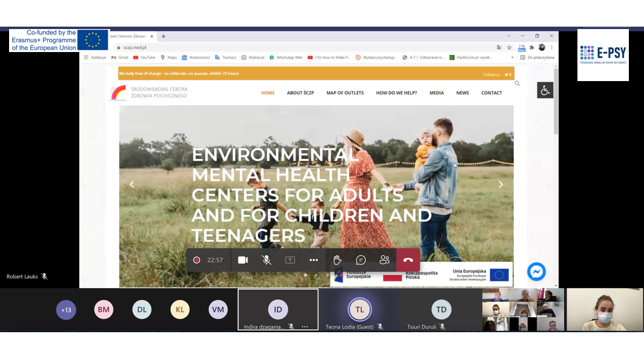The height and width of the screenshot is (357, 644).
Task: Raise your hand in the meeting
Action: click(337, 260)
